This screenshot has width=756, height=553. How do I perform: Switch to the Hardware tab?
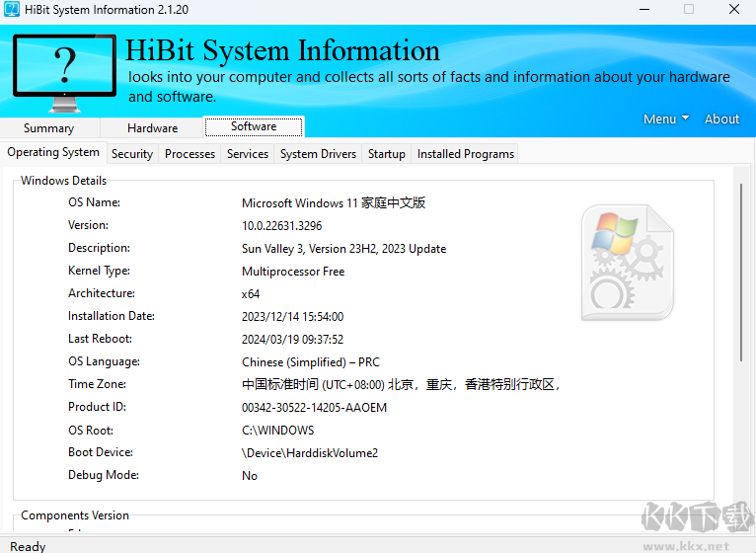152,128
